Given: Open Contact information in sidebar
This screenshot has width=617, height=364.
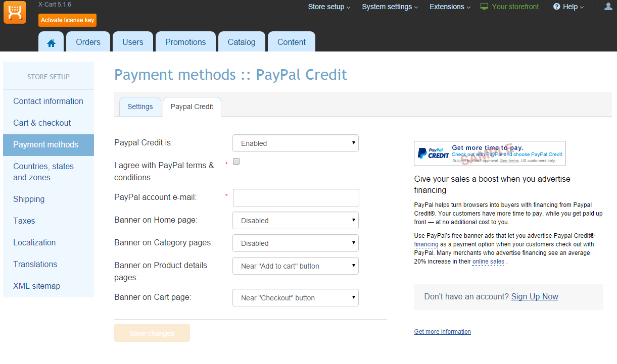Looking at the screenshot, I should tap(49, 101).
